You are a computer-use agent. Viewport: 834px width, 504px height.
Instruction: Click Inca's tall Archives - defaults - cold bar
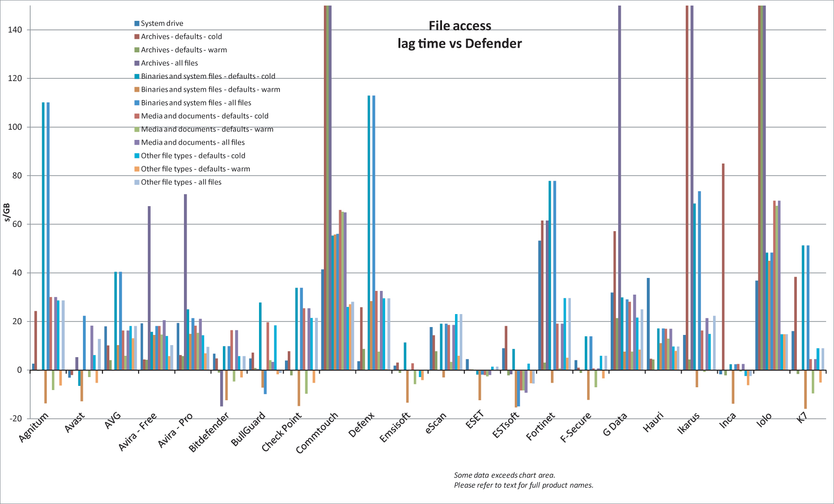pos(723,266)
